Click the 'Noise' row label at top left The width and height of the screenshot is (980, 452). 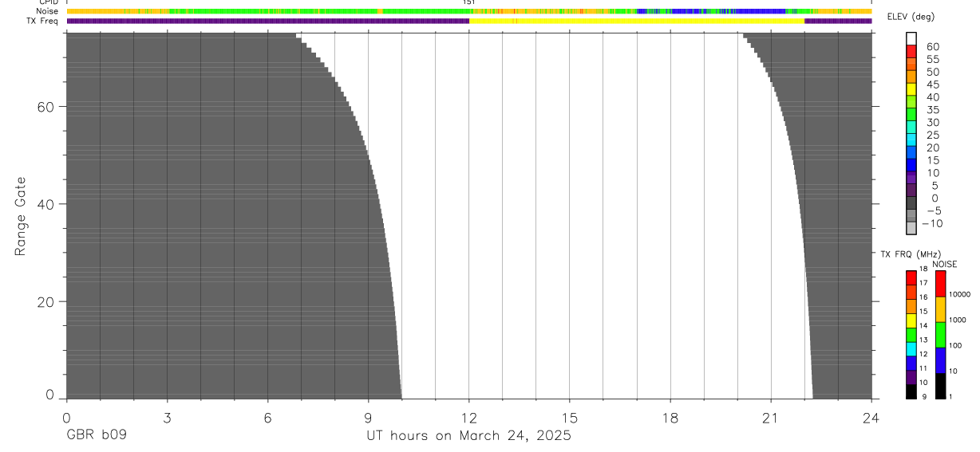tap(47, 11)
